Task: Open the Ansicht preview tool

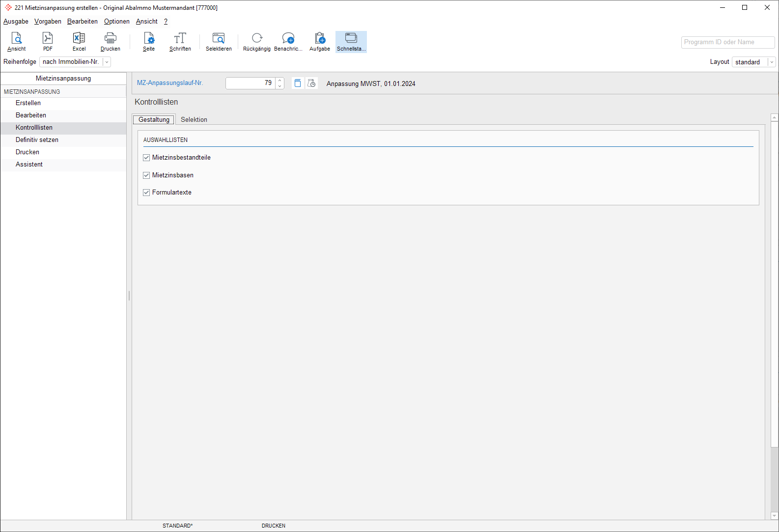Action: pos(17,42)
